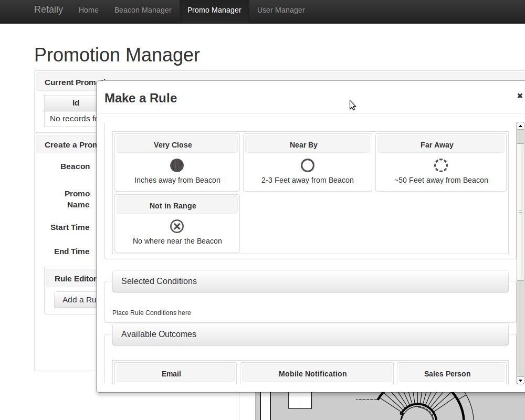Screen dimensions: 525x420
Task: Click the Add a Rule button behind dialog
Action: coord(76,300)
